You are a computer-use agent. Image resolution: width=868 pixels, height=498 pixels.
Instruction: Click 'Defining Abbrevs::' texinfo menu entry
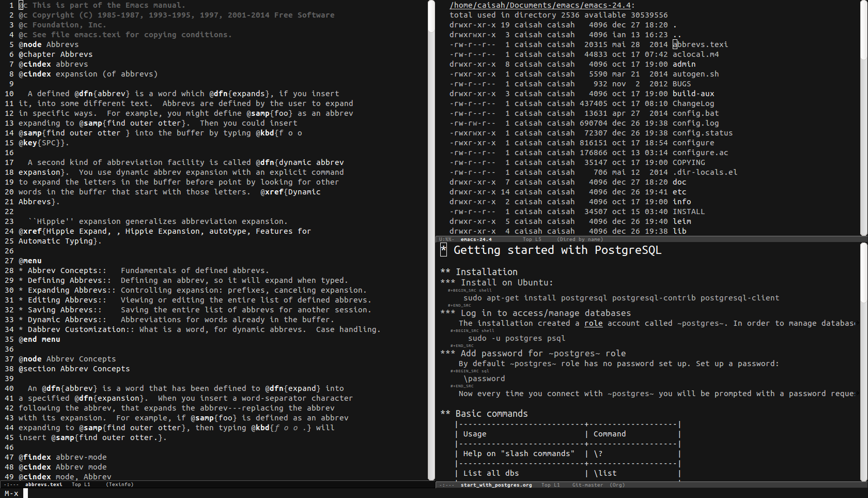69,280
